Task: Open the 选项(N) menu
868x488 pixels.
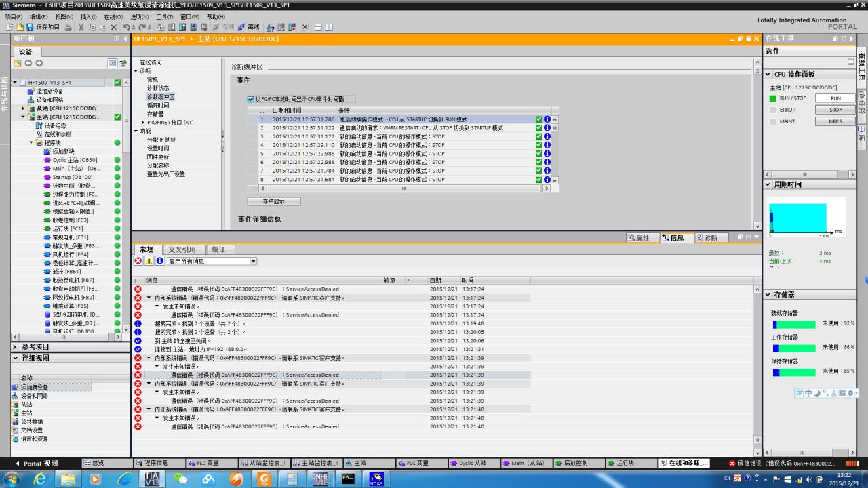Action: tap(139, 16)
